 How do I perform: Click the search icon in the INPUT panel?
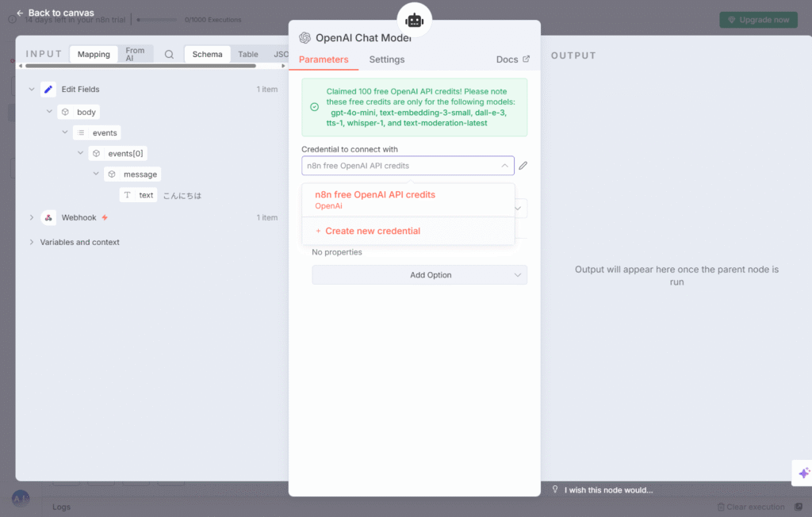click(169, 55)
